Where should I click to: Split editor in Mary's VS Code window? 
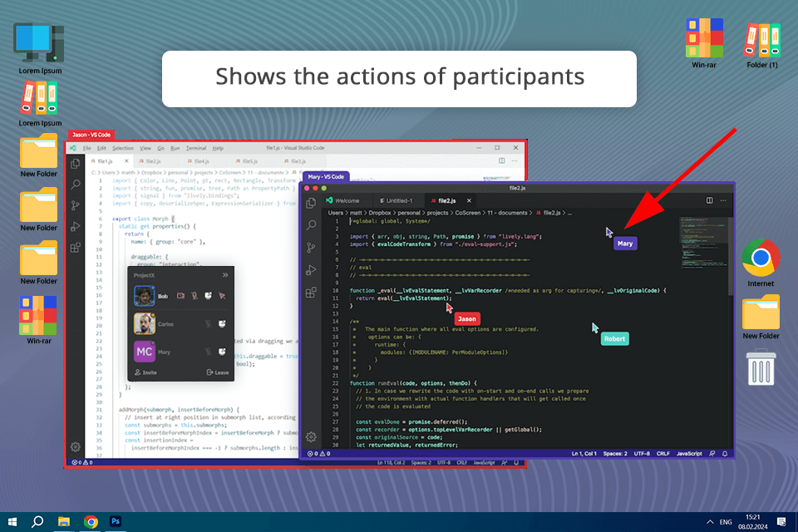(x=709, y=200)
